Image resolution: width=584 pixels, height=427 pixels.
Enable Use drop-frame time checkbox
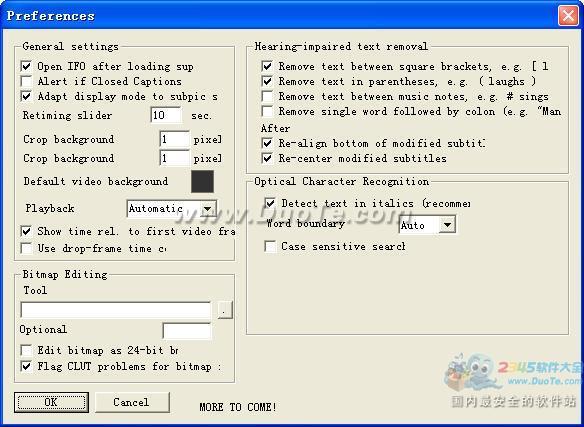[26, 248]
